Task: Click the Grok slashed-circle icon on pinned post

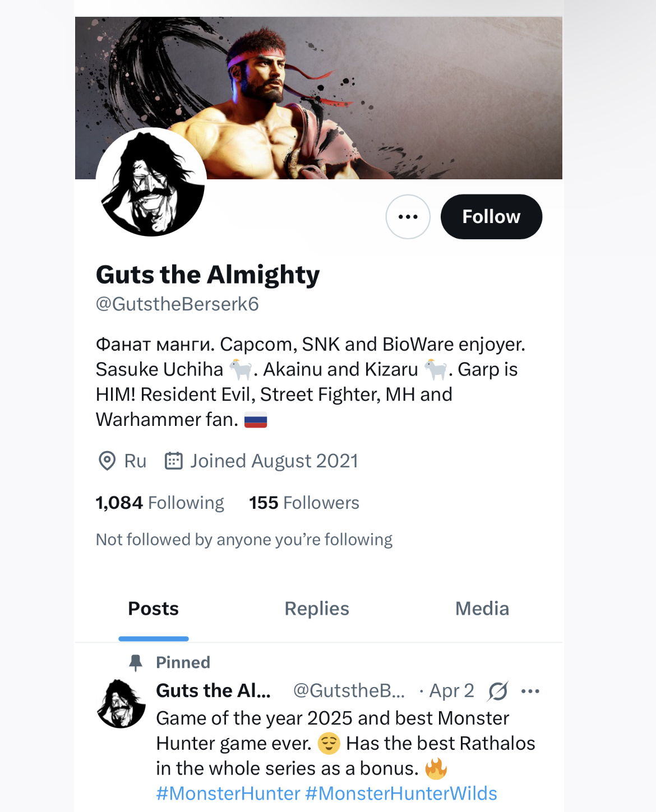Action: [497, 691]
